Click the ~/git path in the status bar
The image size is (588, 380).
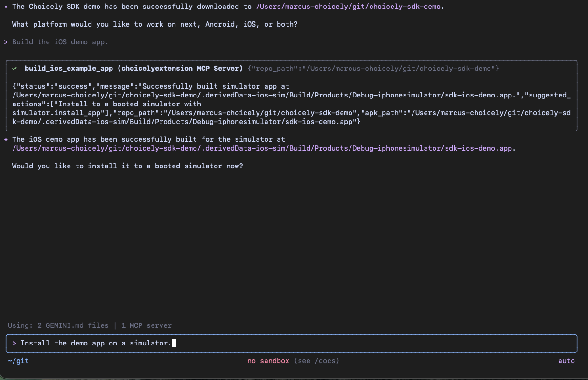coord(18,360)
